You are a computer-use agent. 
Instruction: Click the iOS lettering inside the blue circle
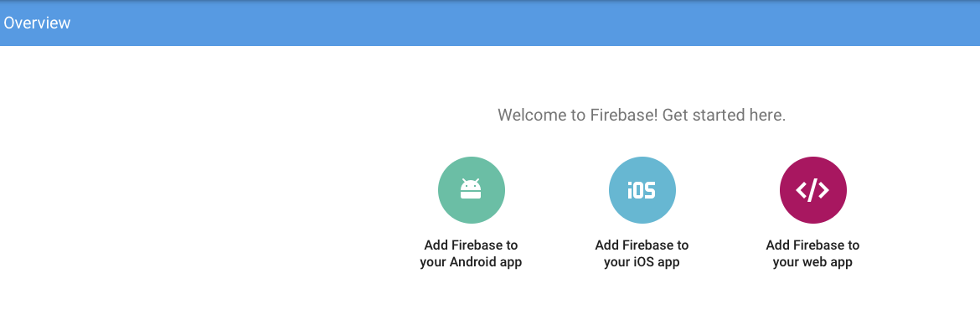point(642,190)
